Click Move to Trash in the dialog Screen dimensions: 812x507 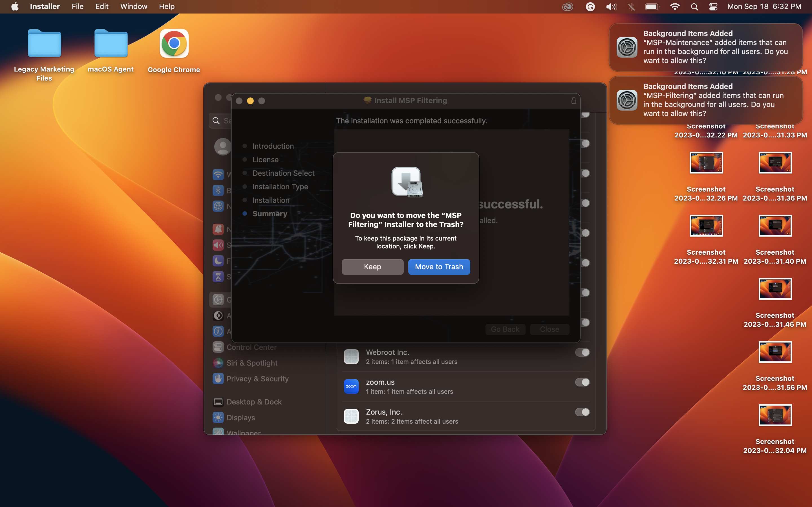[x=439, y=266]
